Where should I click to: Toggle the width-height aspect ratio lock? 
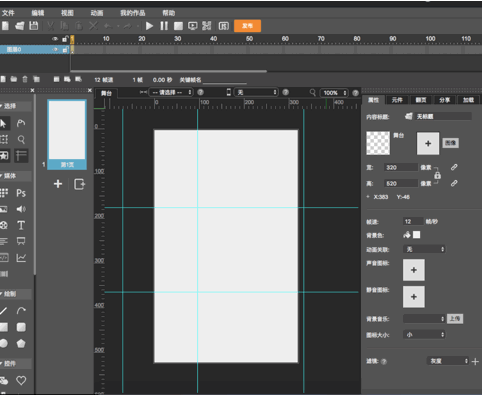[437, 175]
